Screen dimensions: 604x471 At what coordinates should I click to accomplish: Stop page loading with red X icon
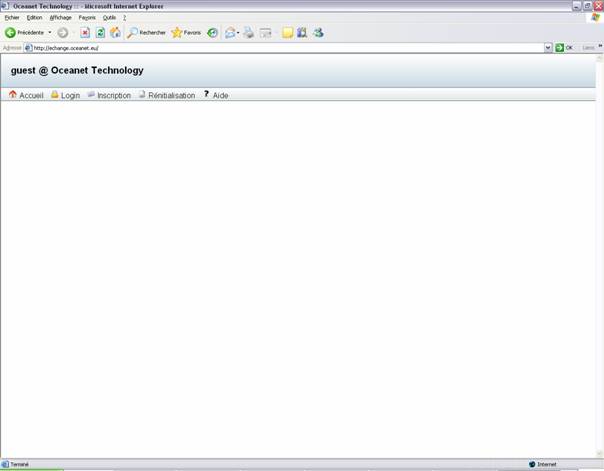85,33
